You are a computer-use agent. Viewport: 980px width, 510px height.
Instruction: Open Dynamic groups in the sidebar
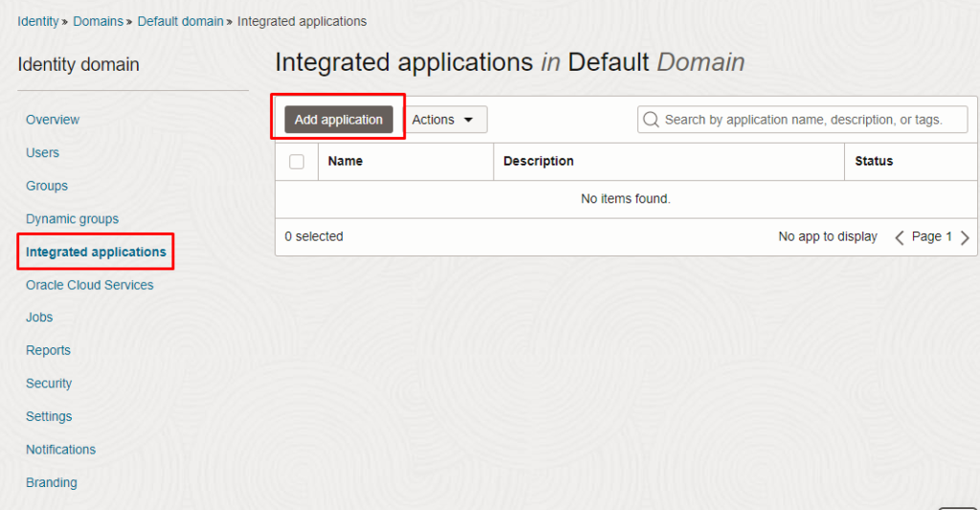(72, 219)
